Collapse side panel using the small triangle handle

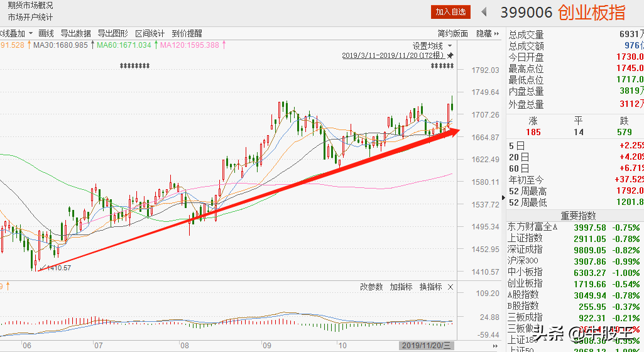(503, 198)
